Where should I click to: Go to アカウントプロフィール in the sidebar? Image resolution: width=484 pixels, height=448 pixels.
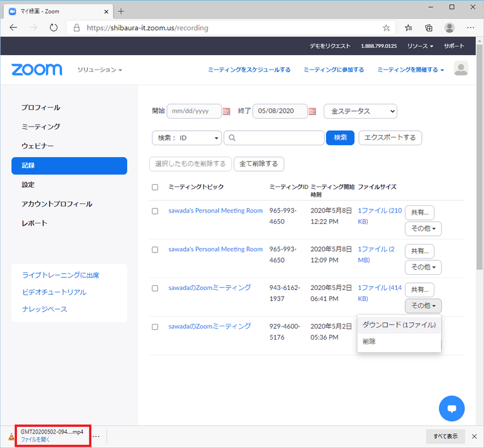tap(57, 204)
